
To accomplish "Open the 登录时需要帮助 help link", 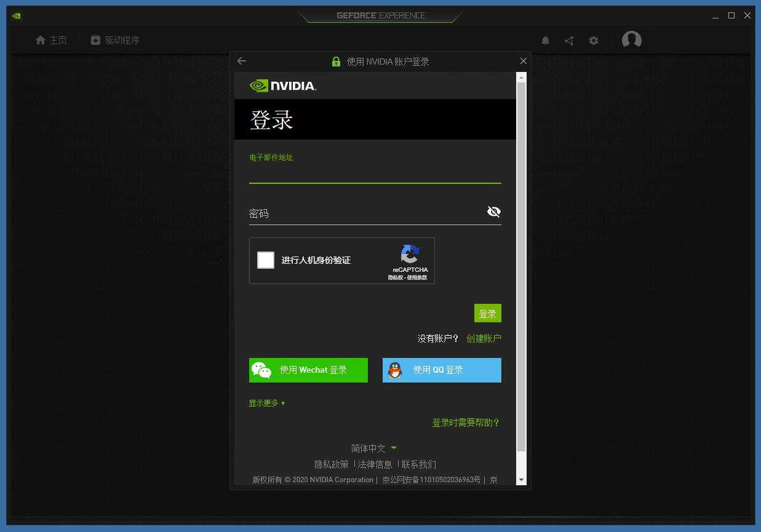I will point(466,423).
